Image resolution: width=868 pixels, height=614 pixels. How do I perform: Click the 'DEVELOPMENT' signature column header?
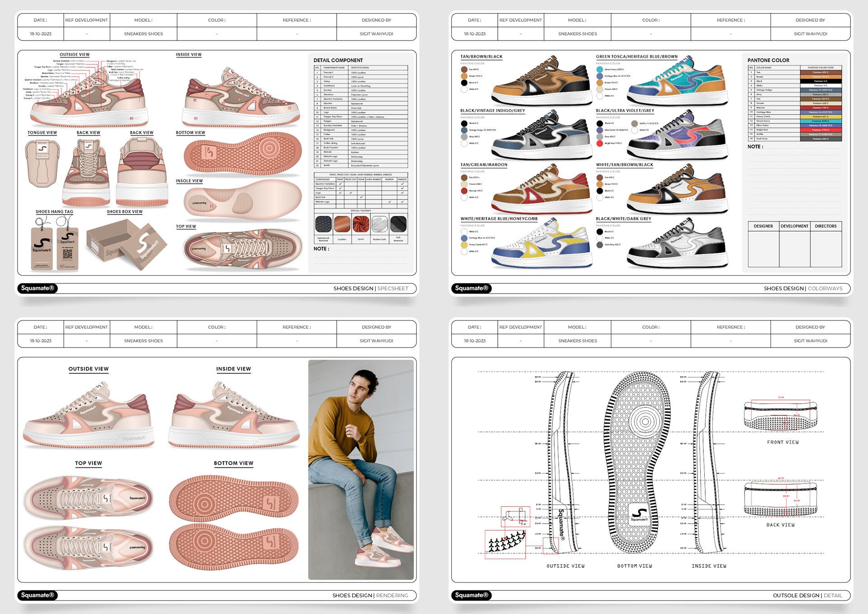click(794, 226)
